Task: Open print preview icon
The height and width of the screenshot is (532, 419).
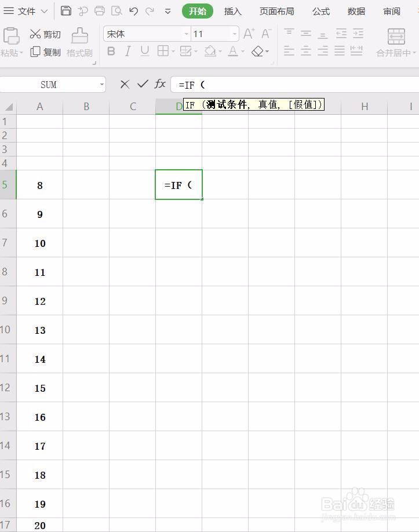Action: 116,11
